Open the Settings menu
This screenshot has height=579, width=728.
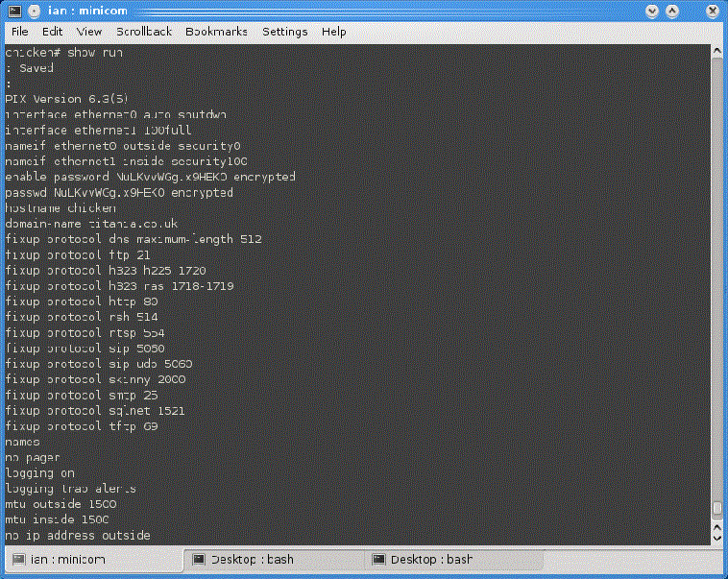pyautogui.click(x=284, y=32)
